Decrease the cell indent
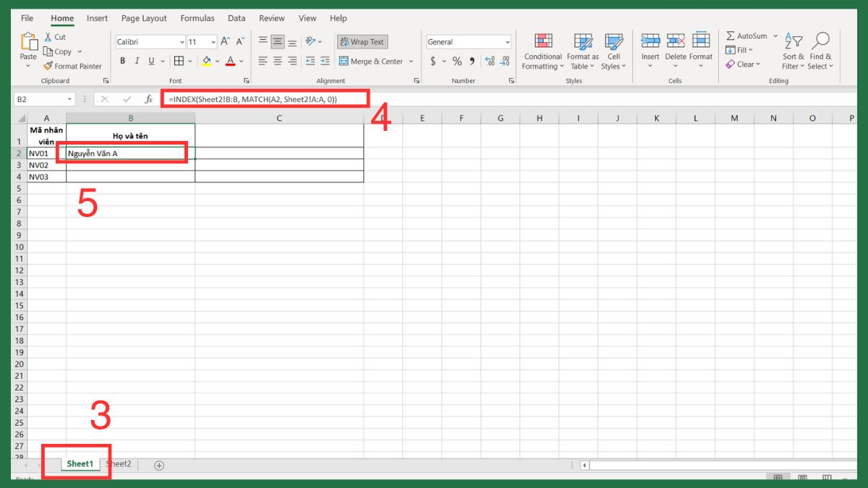This screenshot has width=868, height=488. (x=310, y=61)
